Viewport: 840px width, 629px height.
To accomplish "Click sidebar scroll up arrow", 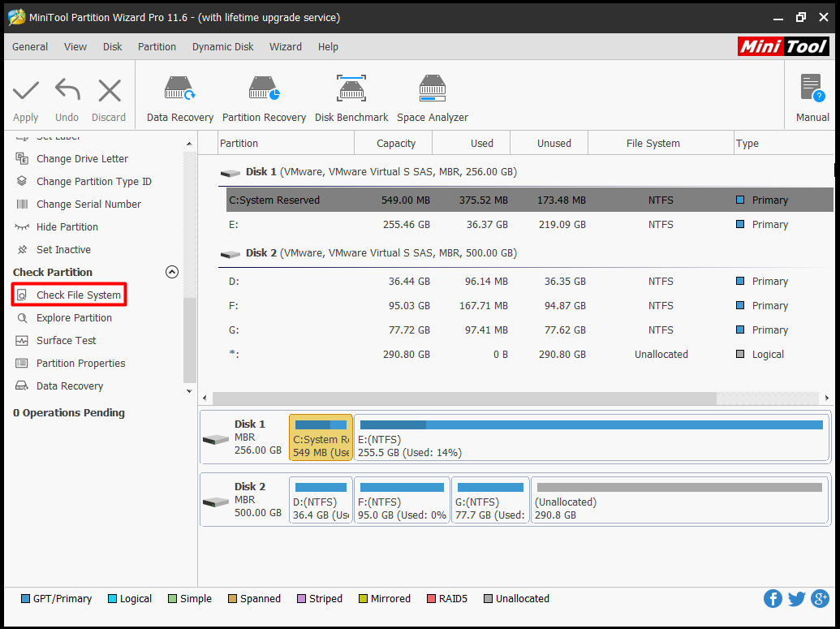I will (189, 144).
